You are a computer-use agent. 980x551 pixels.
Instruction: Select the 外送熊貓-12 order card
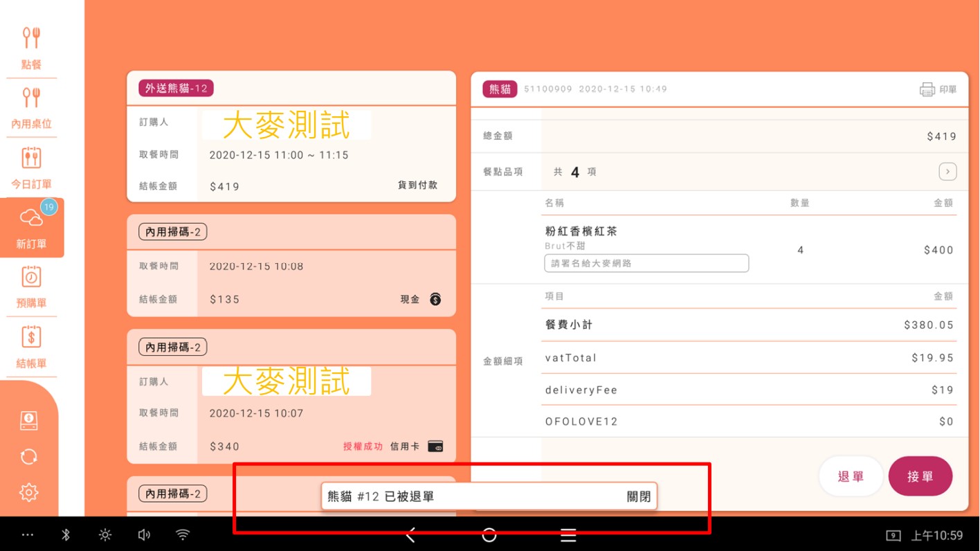click(291, 137)
